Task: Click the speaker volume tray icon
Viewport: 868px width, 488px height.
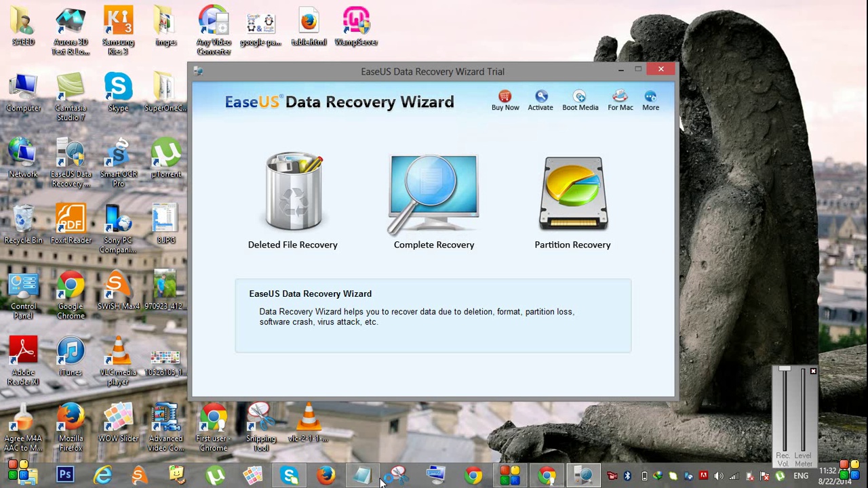Action: point(718,476)
